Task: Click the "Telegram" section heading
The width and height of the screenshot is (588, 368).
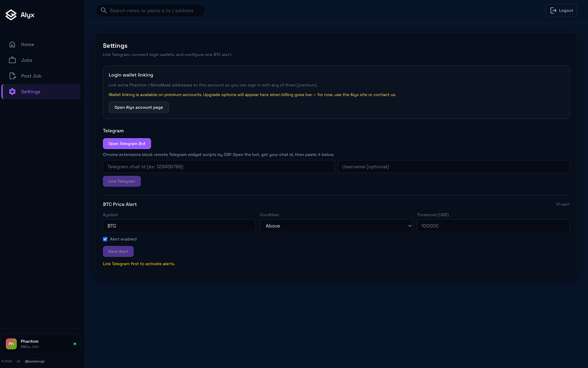Action: (113, 131)
